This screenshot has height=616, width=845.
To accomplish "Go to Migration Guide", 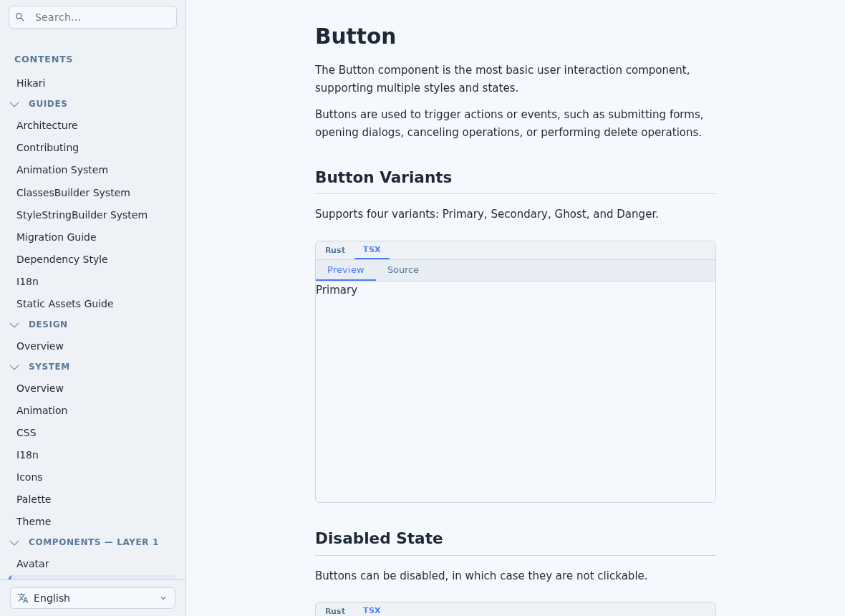I will click(56, 237).
